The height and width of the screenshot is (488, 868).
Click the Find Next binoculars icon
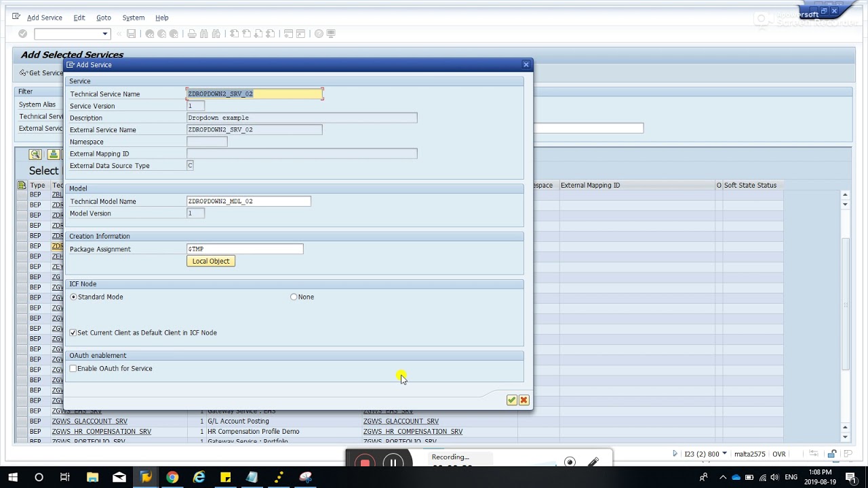click(x=216, y=34)
